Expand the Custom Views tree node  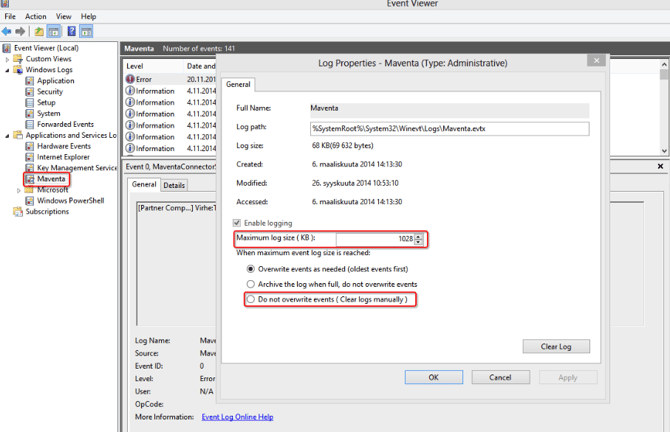pos(8,59)
